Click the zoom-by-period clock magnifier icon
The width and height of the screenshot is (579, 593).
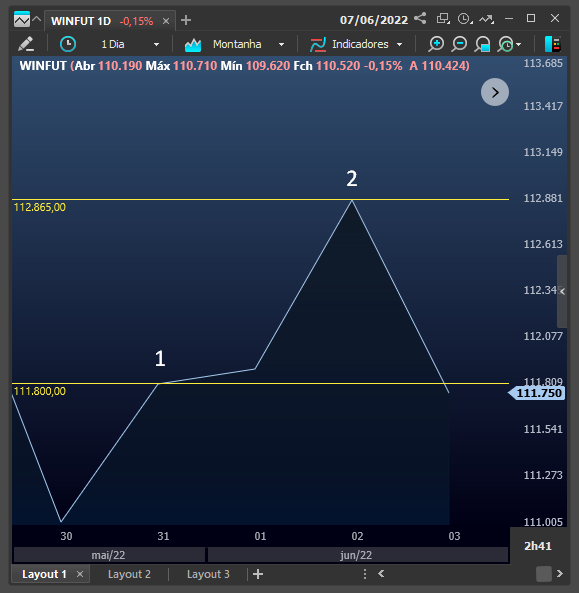[x=506, y=44]
